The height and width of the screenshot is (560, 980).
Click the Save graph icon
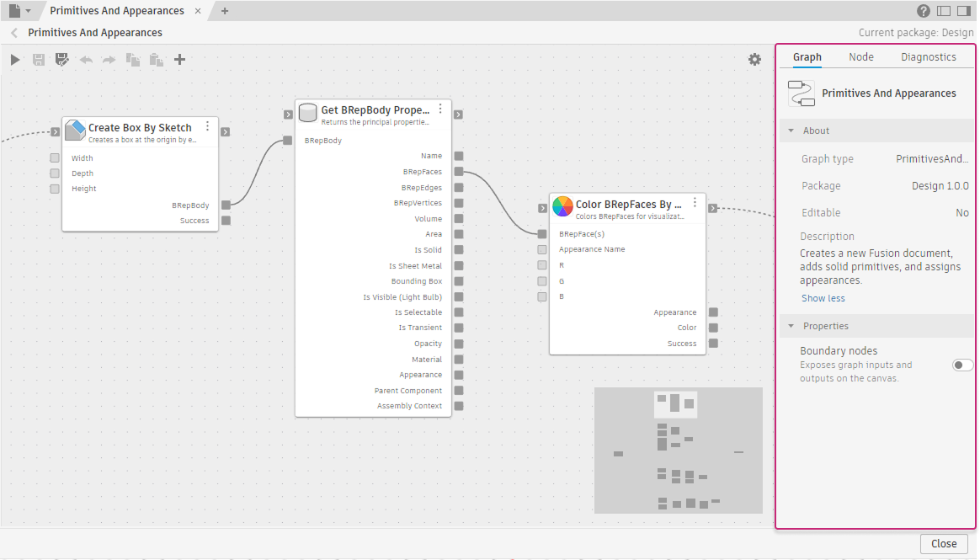point(39,60)
